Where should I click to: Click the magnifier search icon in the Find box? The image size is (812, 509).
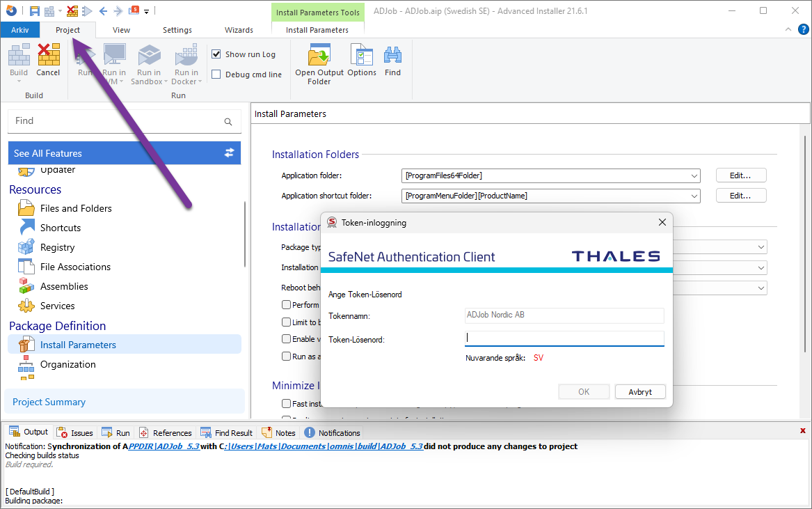click(228, 121)
